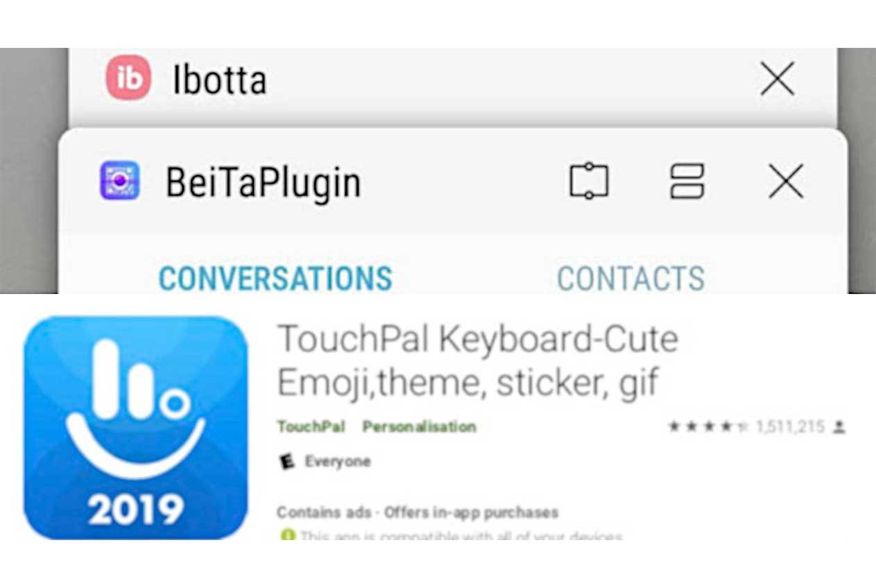
Task: Tap the TouchPal 2019 app logo
Action: (135, 427)
